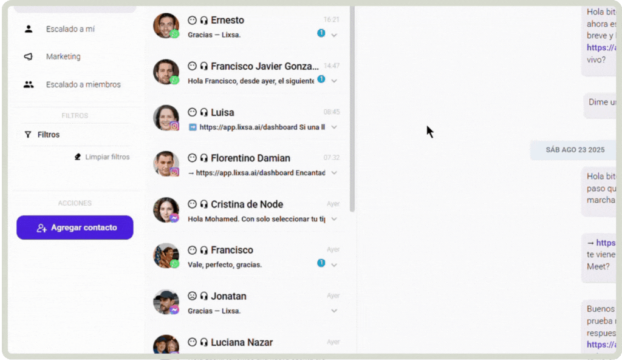The height and width of the screenshot is (364, 622).
Task: Open Florentino Damian's profile picture
Action: click(x=166, y=164)
